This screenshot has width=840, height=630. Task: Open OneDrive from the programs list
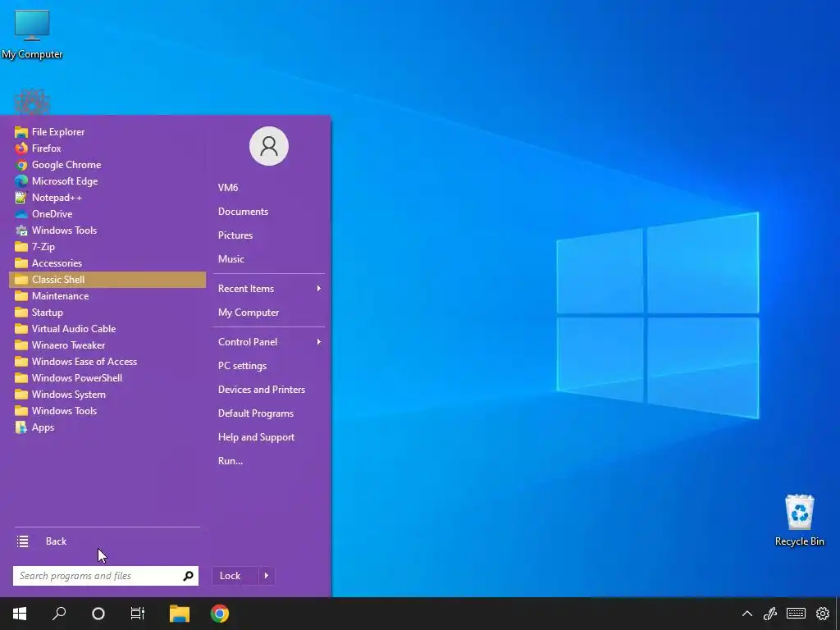107,214
